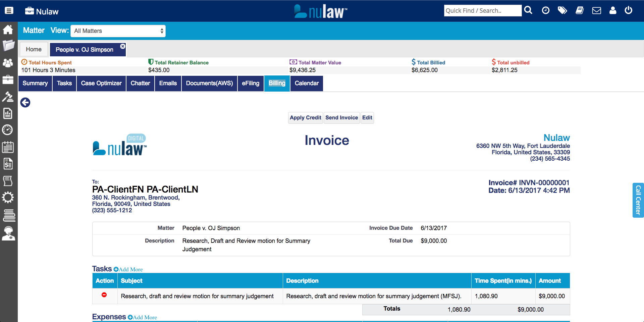Open the calendar icon in sidebar
Screen dimensions: 644x322
pyautogui.click(x=8, y=147)
